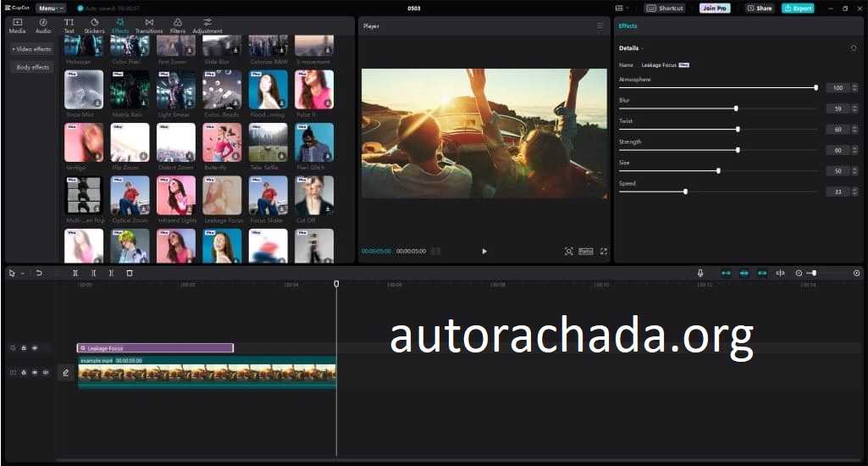
Task: Choose the Select cursor tool
Action: click(x=12, y=273)
